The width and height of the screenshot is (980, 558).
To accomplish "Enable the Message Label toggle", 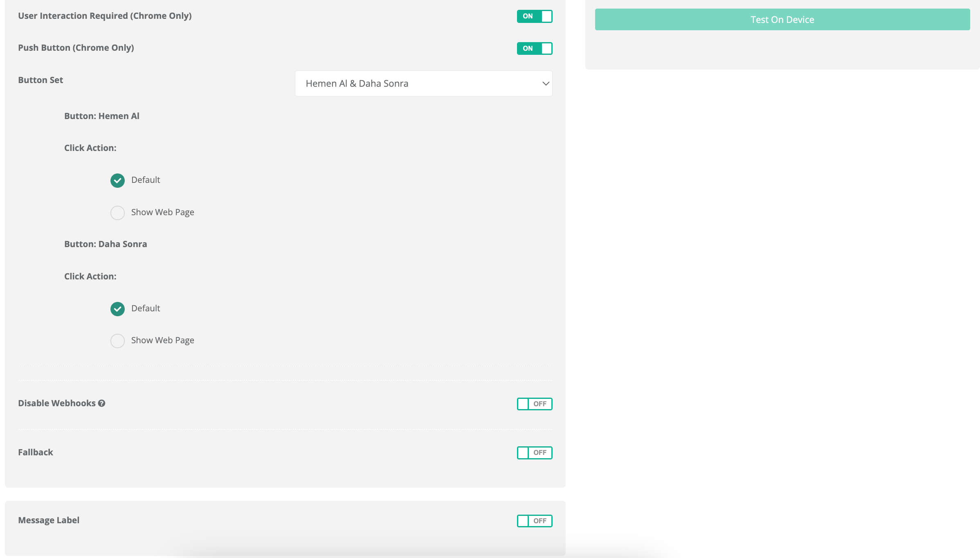I will [x=534, y=521].
